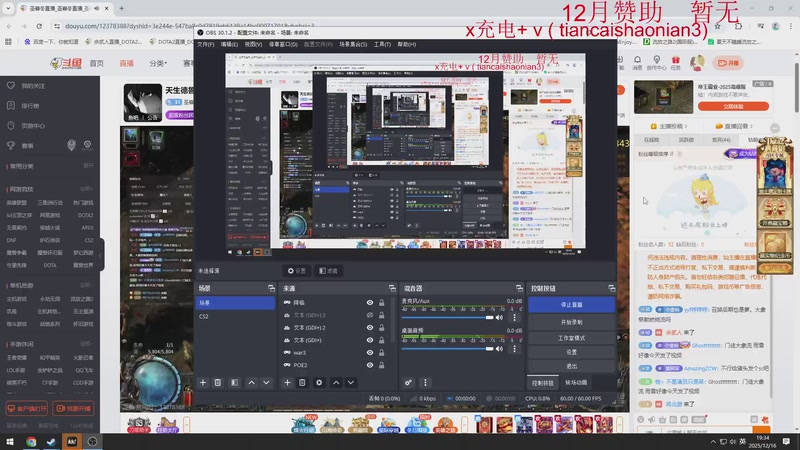Open scene filters icon in Scenes panel

tap(235, 383)
